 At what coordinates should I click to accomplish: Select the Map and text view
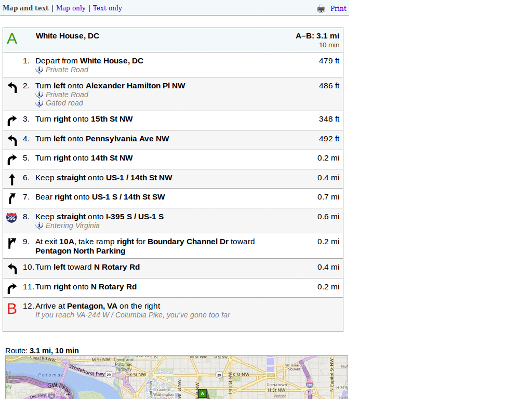(25, 8)
